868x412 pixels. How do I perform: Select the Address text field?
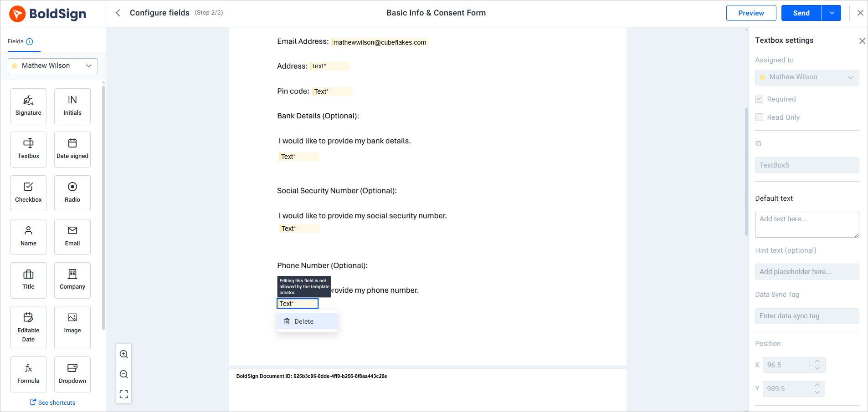[330, 66]
